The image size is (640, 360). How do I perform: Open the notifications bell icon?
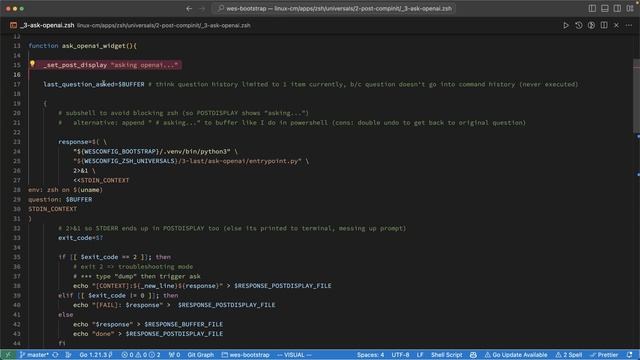click(x=629, y=355)
